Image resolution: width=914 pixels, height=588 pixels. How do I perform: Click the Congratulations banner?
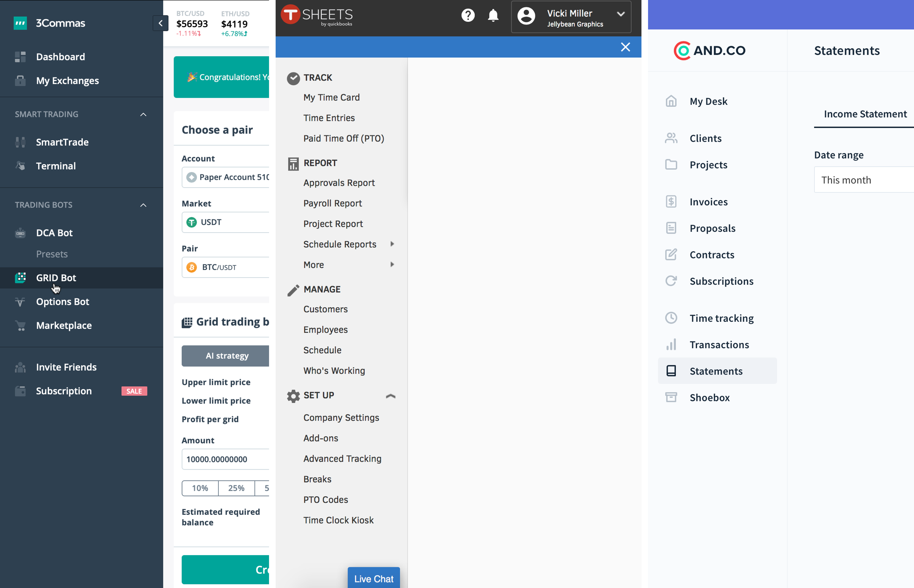pyautogui.click(x=221, y=77)
